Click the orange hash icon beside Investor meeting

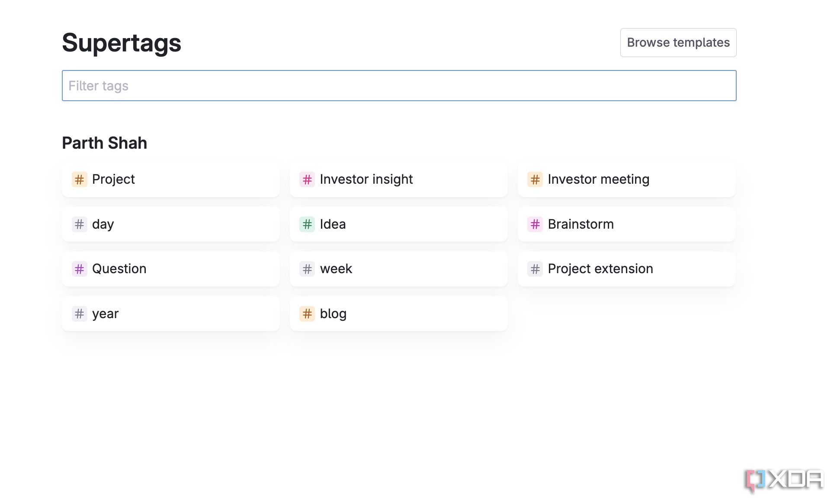pyautogui.click(x=535, y=179)
